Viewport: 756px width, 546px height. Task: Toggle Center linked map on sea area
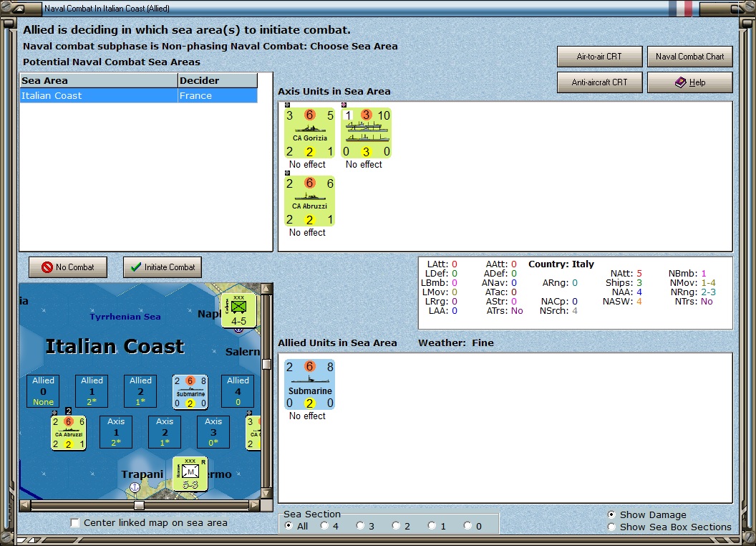(x=74, y=523)
